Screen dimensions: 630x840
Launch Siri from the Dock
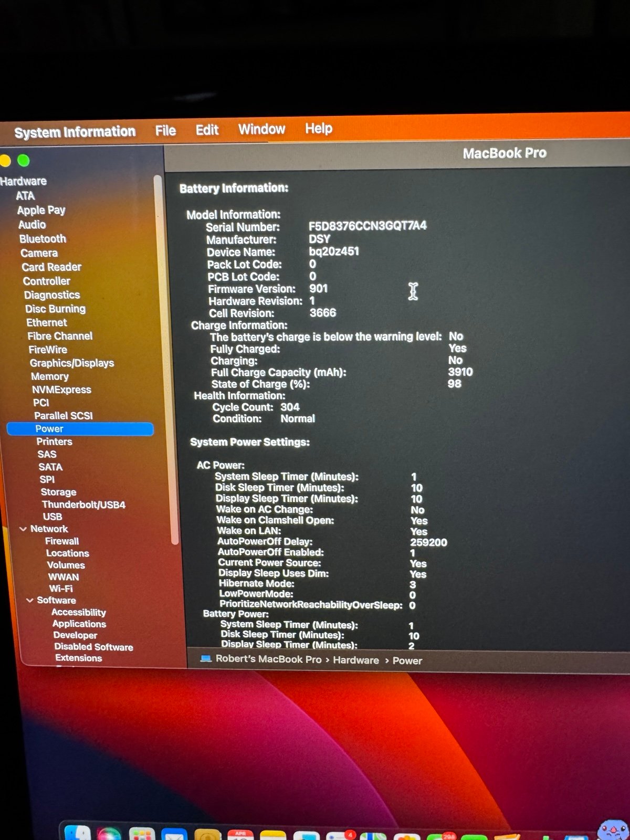coord(109,834)
